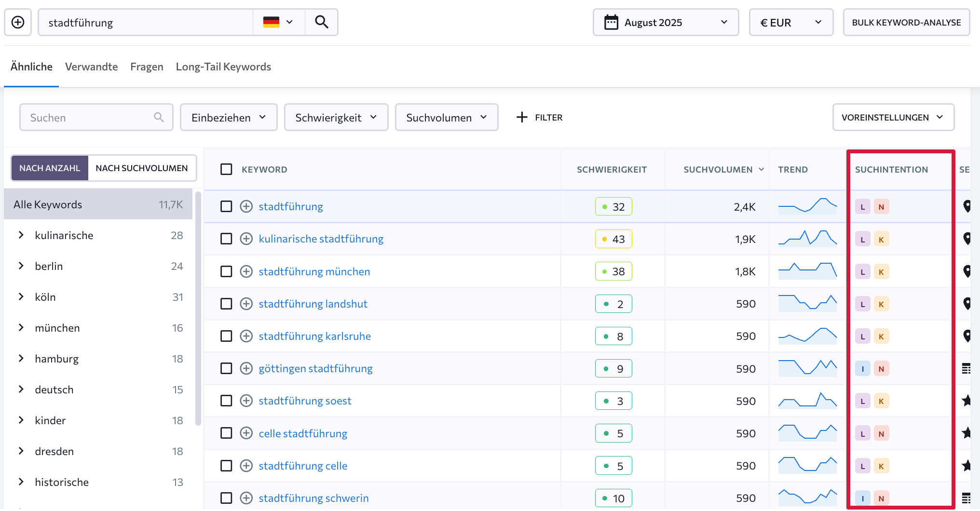
Task: Open the EUR currency dropdown
Action: 791,22
